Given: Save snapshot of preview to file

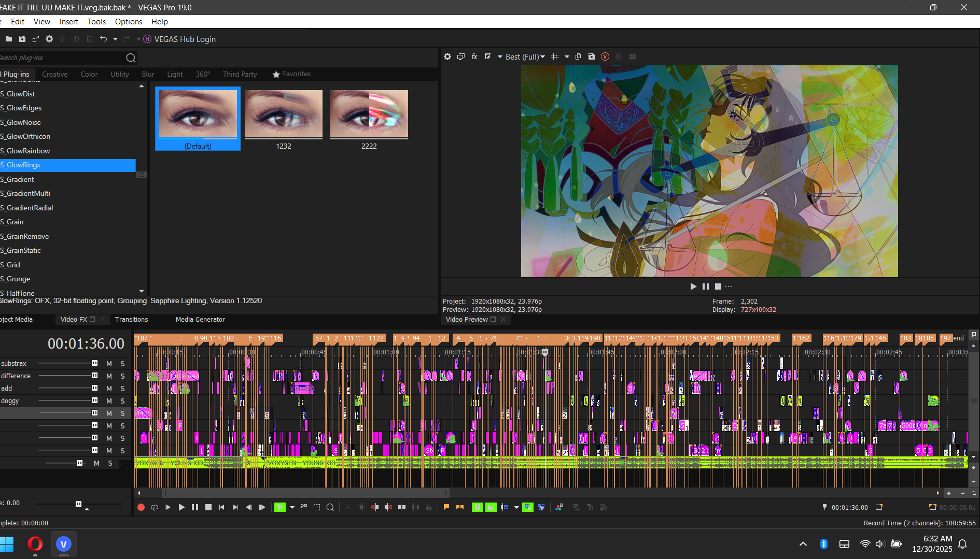Looking at the screenshot, I should click(592, 56).
